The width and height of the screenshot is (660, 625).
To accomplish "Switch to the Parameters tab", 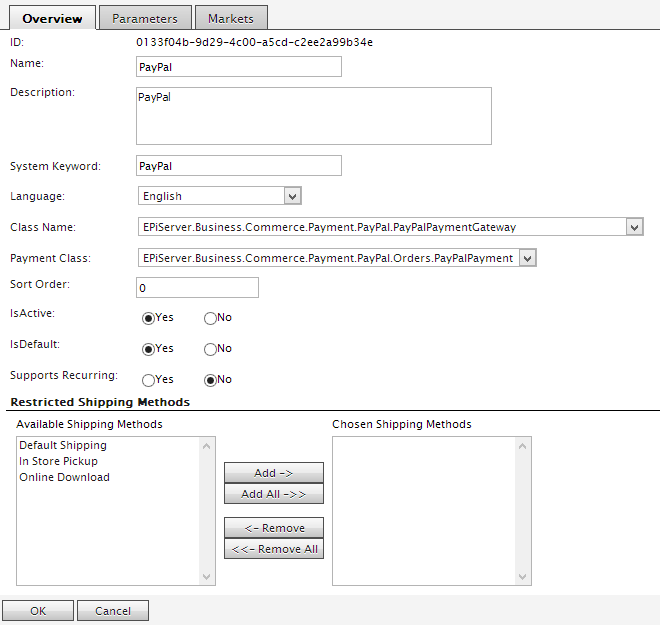I will pos(145,18).
